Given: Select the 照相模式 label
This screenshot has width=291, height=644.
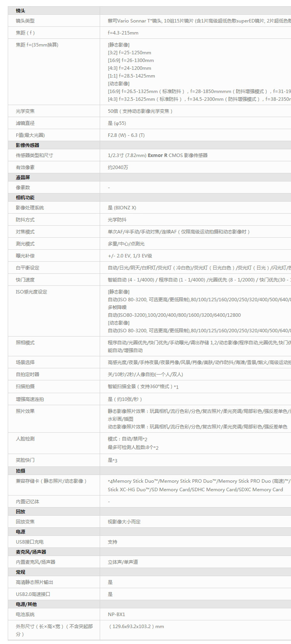Looking at the screenshot, I should (x=25, y=343).
